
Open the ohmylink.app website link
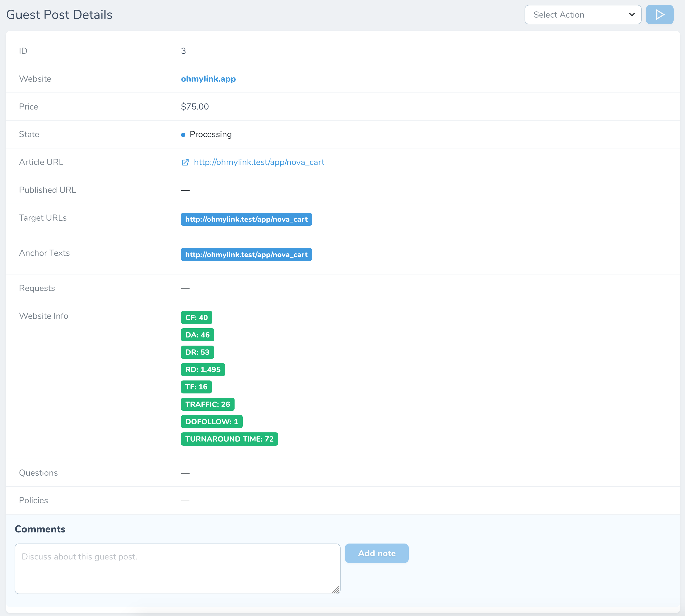tap(208, 79)
